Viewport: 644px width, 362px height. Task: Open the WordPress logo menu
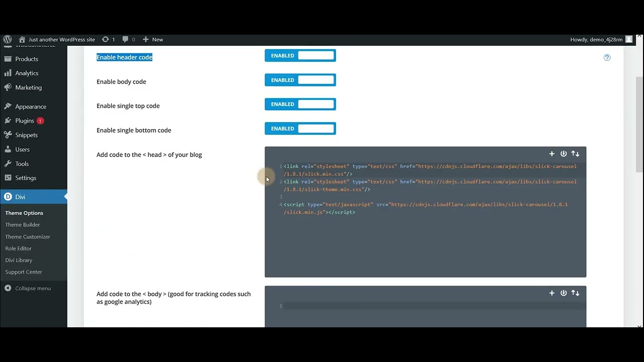7,39
